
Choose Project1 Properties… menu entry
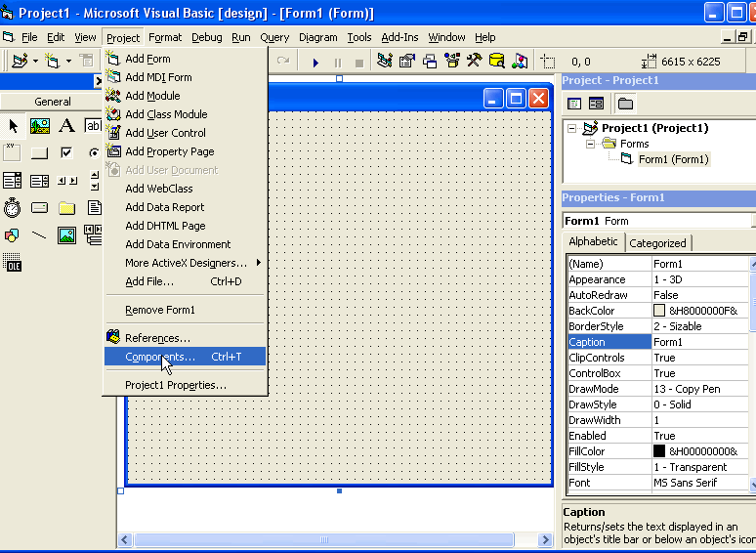coord(186,385)
